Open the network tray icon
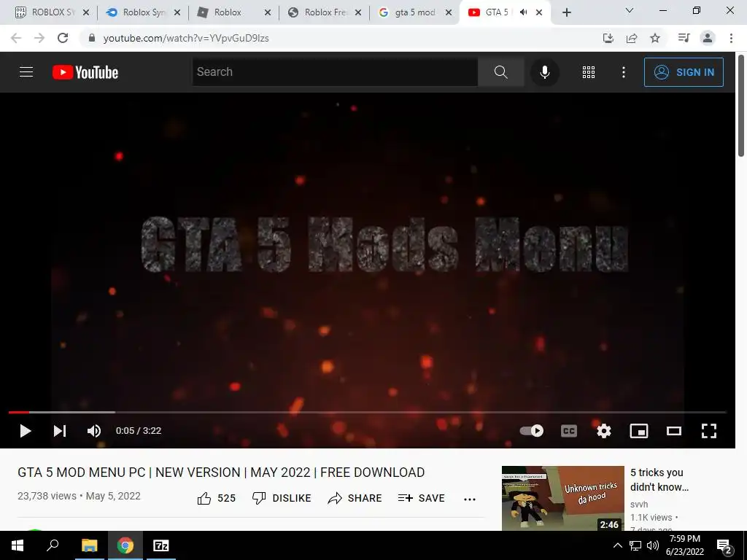Image resolution: width=747 pixels, height=560 pixels. tap(635, 545)
